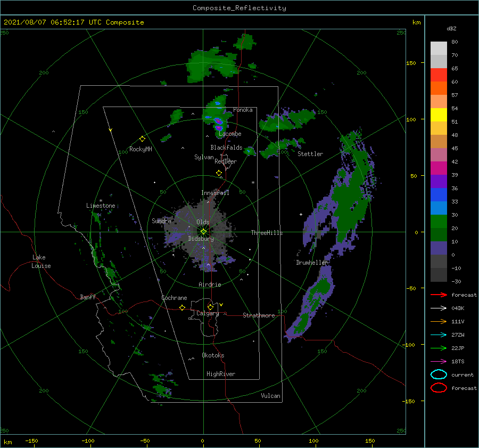Click the yellow diamond marker near Cochrane

pyautogui.click(x=182, y=308)
